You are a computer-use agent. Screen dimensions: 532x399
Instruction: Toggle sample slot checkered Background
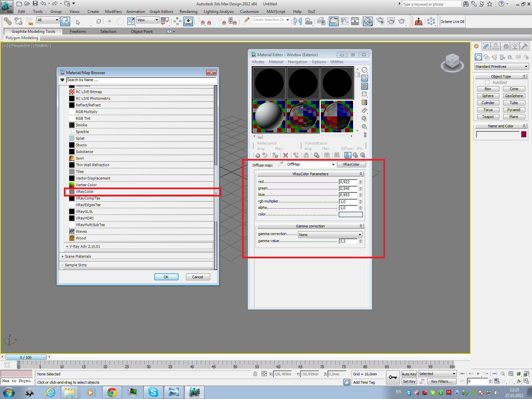pyautogui.click(x=364, y=86)
